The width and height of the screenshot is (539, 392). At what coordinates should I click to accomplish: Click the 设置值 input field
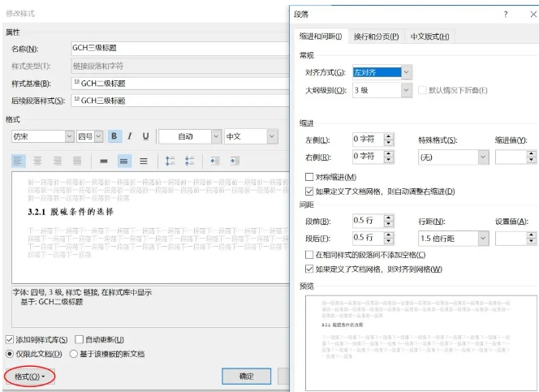coord(511,239)
